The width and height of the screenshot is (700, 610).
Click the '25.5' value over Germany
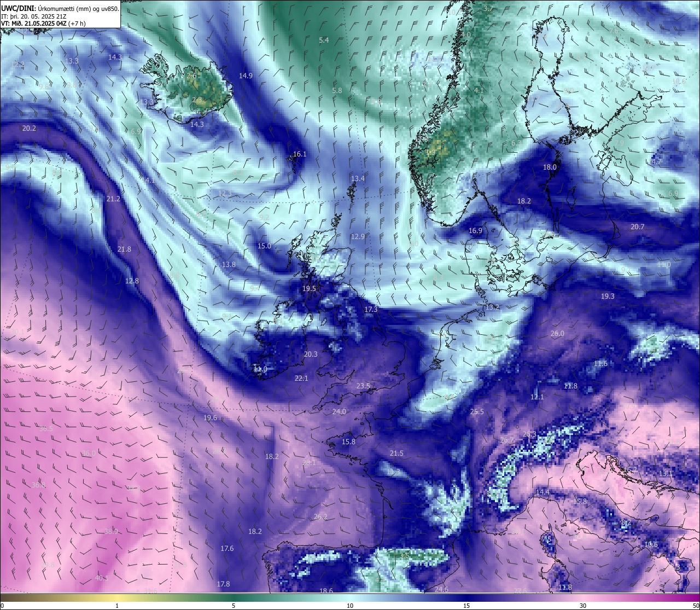[x=477, y=412]
